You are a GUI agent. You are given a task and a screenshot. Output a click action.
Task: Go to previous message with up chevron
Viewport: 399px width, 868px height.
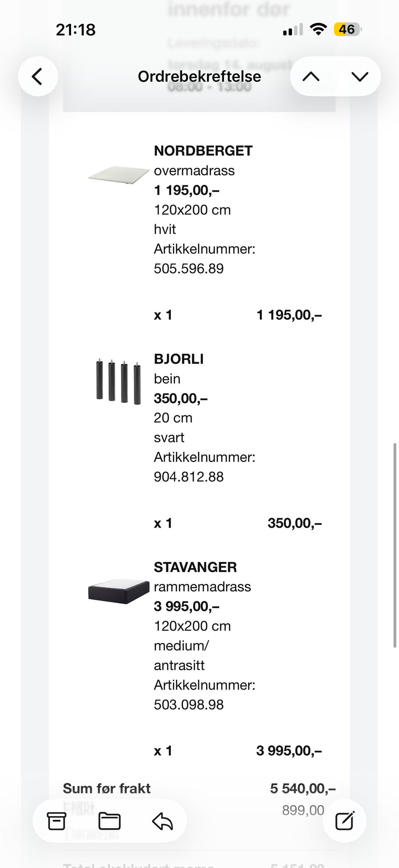click(311, 77)
